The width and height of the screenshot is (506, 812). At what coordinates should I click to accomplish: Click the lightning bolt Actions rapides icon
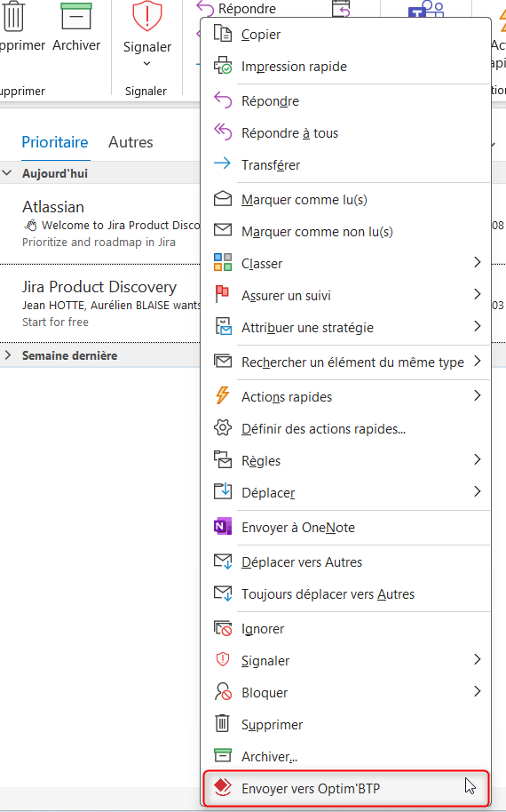(x=223, y=395)
